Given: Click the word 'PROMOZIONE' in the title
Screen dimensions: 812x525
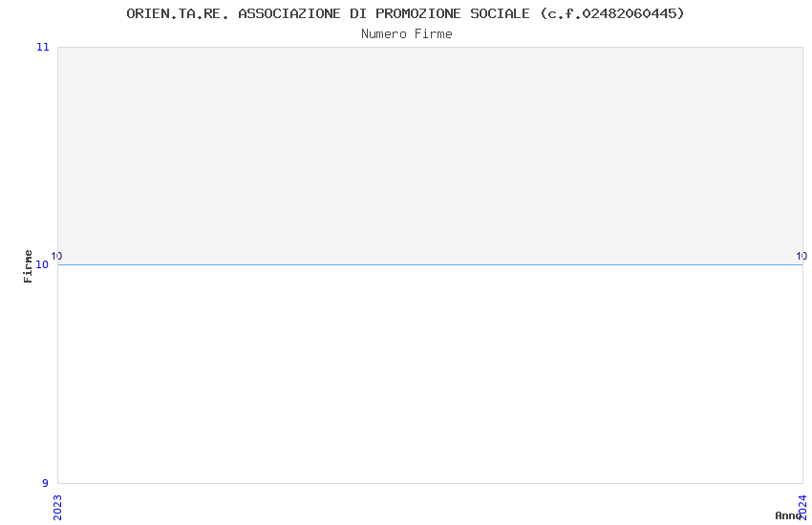Looking at the screenshot, I should coord(417,14).
